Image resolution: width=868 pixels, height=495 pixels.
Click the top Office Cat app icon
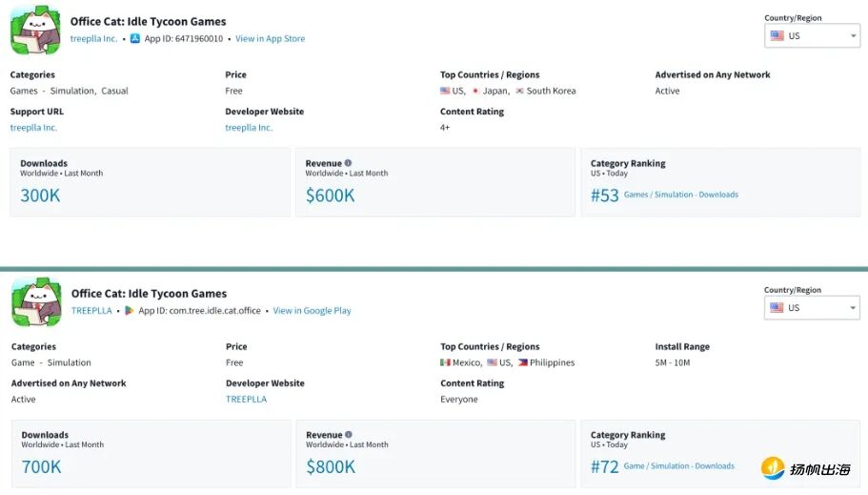(35, 30)
